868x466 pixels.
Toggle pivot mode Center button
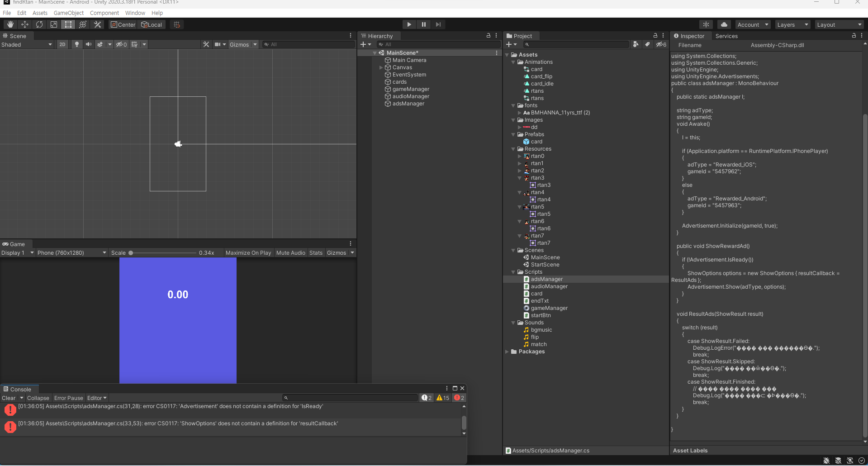[123, 24]
